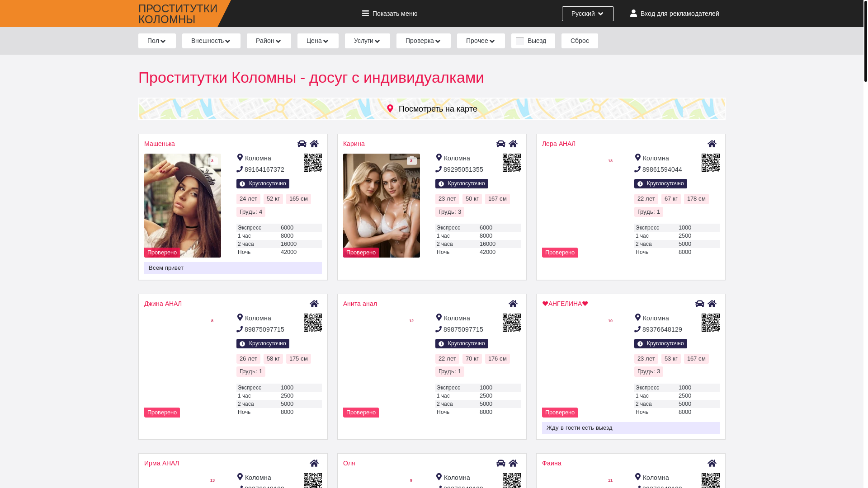Click the home icon on АНГЕЛИНА card

712,304
